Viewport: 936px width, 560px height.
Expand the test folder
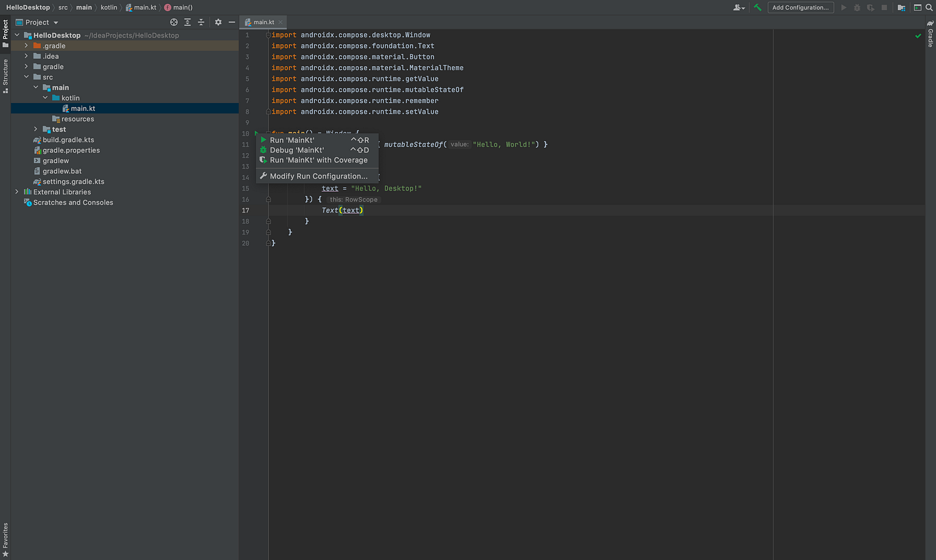[36, 129]
